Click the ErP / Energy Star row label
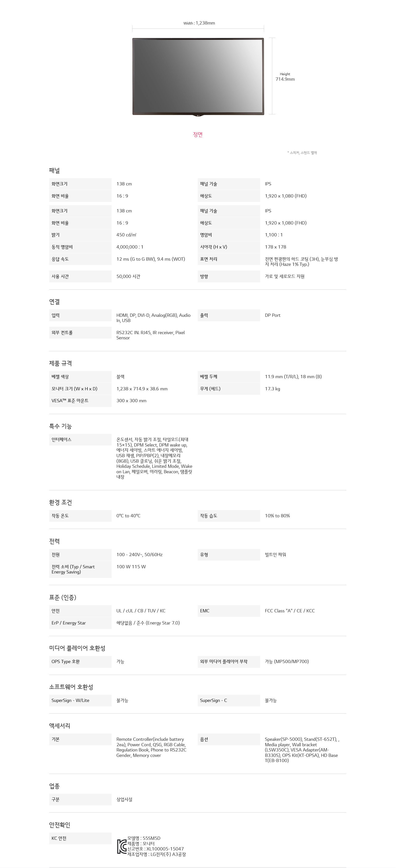 69,623
